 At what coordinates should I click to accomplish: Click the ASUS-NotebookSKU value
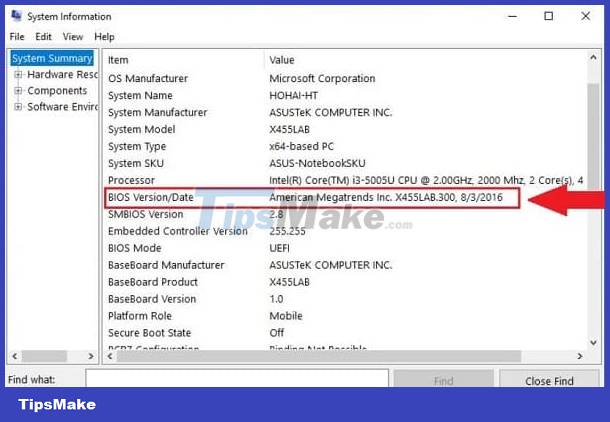[317, 163]
